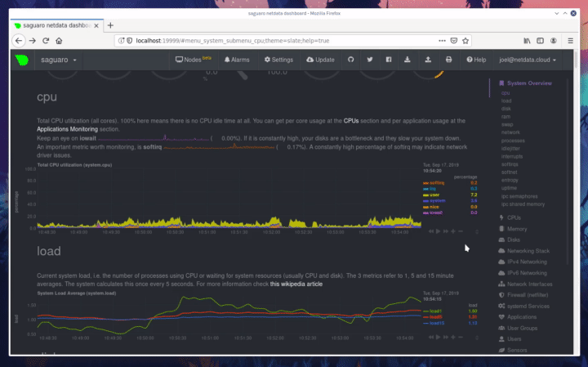Image resolution: width=588 pixels, height=367 pixels.
Task: Follow the Applications Monitoring link
Action: point(67,129)
